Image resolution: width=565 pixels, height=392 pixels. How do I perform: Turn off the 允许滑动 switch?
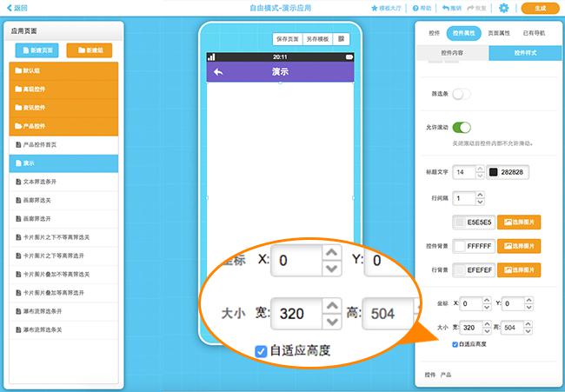click(x=461, y=127)
